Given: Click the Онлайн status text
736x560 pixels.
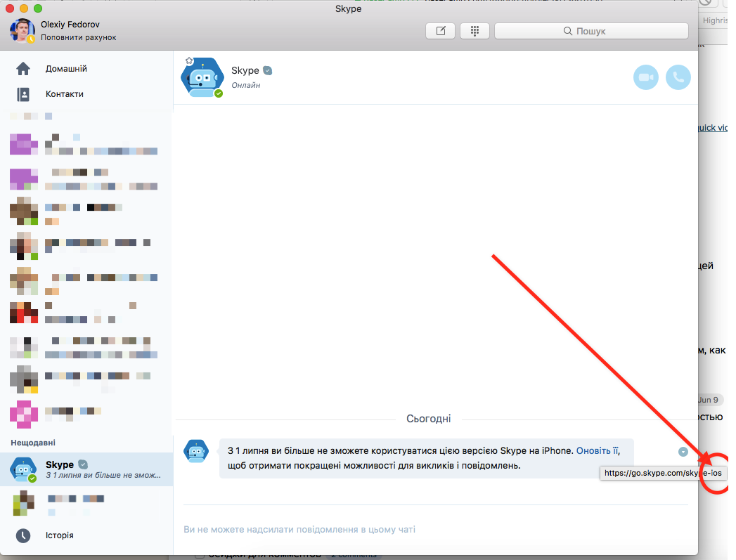Looking at the screenshot, I should click(245, 85).
